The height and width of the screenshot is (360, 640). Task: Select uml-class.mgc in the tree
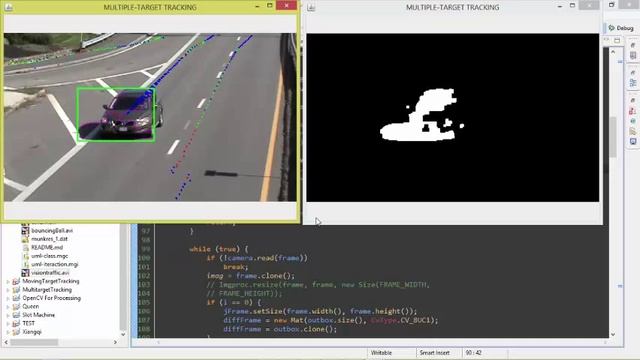point(49,256)
